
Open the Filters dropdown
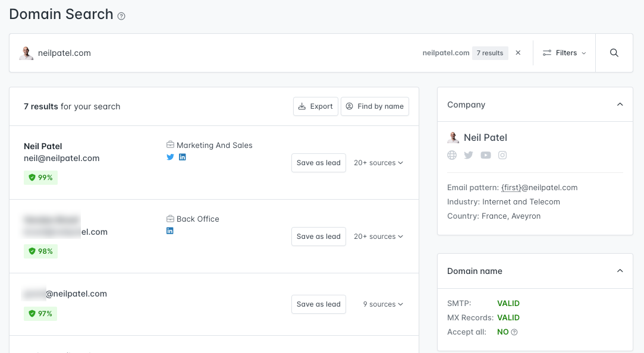(x=564, y=53)
